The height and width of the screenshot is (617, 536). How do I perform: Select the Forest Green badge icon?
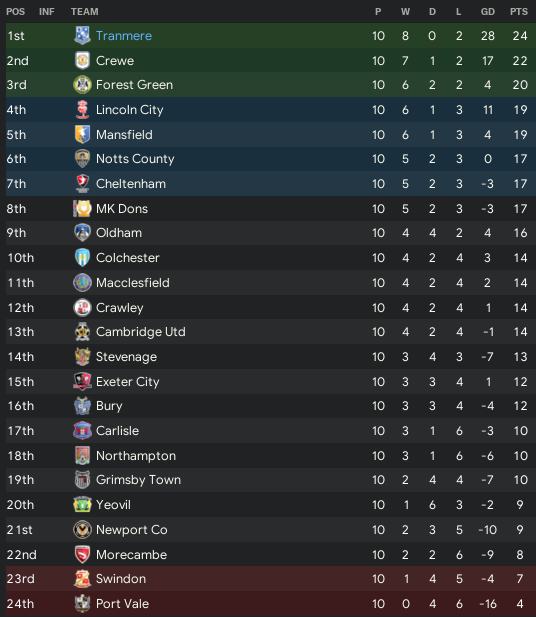(82, 85)
